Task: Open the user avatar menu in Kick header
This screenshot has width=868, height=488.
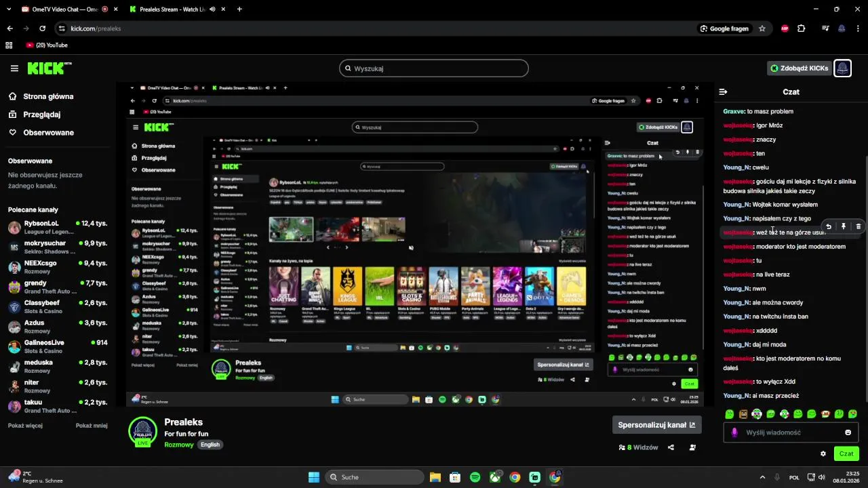Action: [x=842, y=68]
